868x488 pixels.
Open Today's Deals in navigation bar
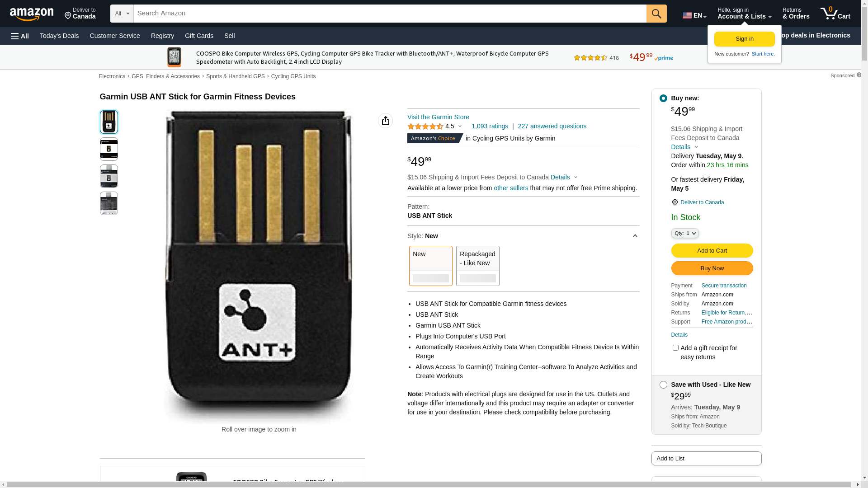pyautogui.click(x=59, y=36)
